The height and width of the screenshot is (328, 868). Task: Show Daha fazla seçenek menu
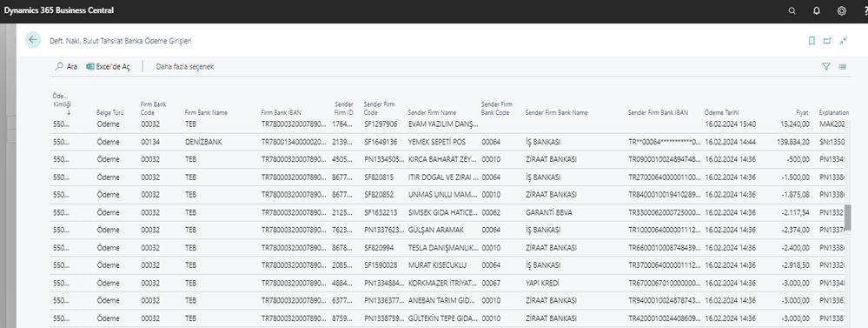[185, 66]
